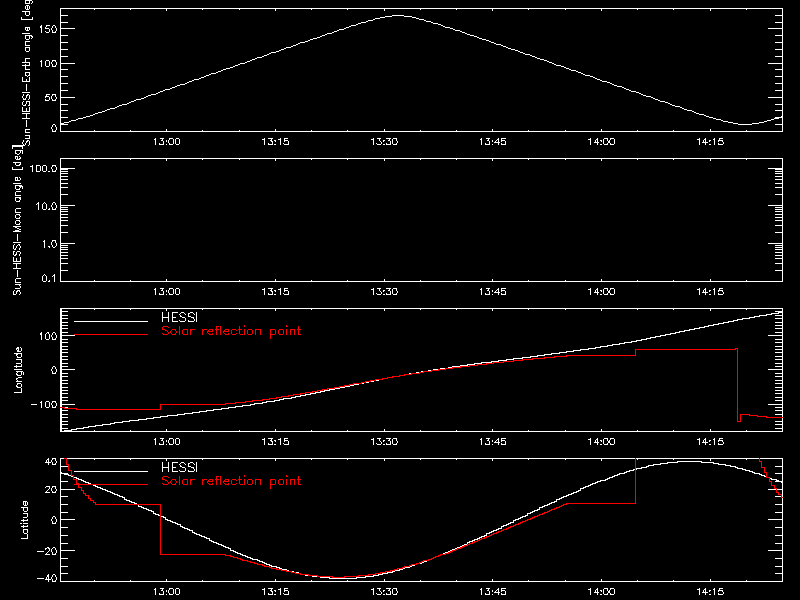This screenshot has width=800, height=600.
Task: Click the 100 tick label on Earth angle plot
Action: 48,64
